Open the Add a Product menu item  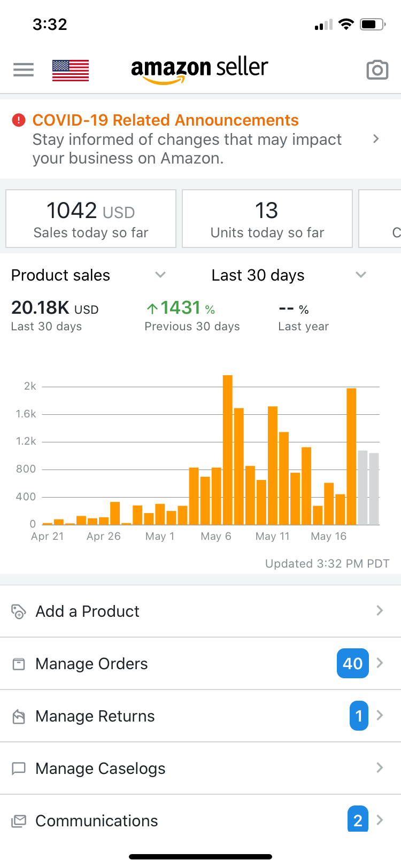pos(88,611)
